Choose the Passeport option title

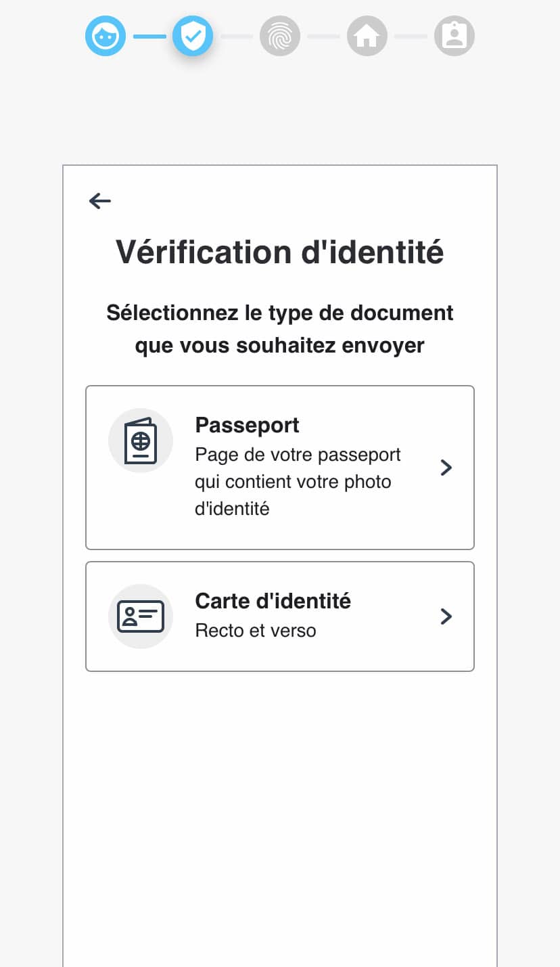(x=248, y=425)
